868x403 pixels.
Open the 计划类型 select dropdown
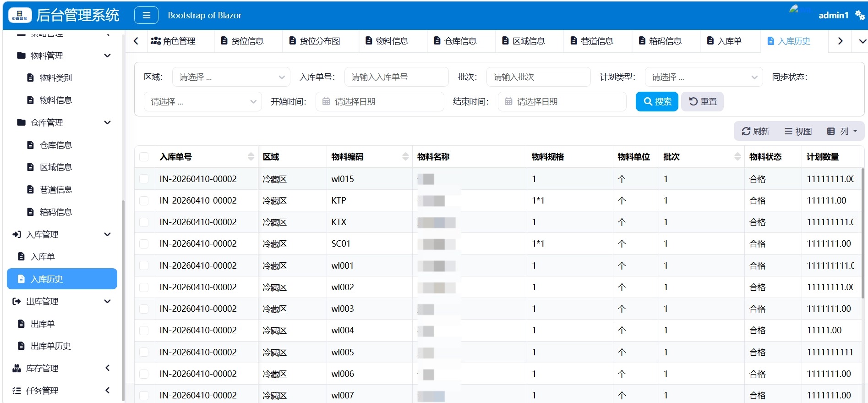(x=704, y=77)
